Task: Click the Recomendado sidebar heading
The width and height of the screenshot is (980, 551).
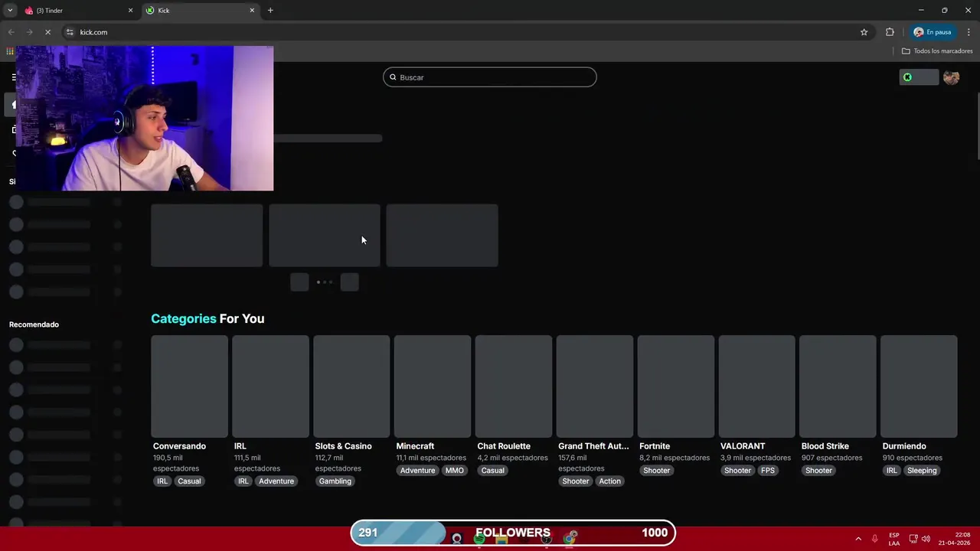Action: click(34, 324)
